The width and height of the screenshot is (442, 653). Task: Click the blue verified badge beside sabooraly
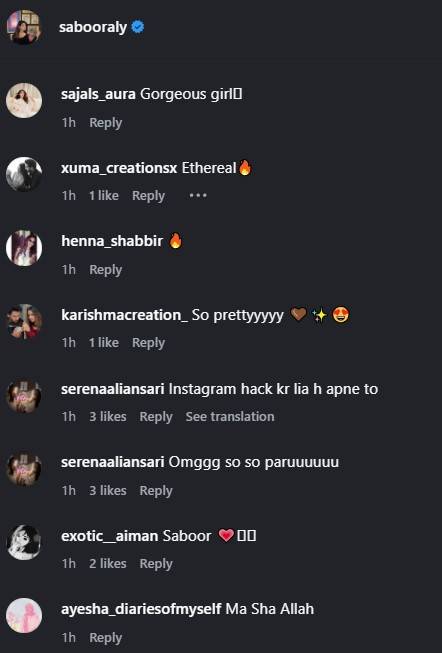point(138,27)
